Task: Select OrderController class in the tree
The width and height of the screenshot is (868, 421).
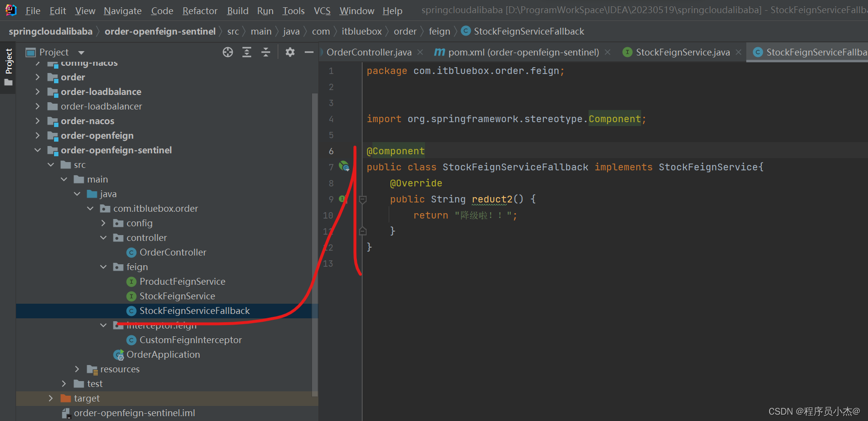Action: click(173, 252)
